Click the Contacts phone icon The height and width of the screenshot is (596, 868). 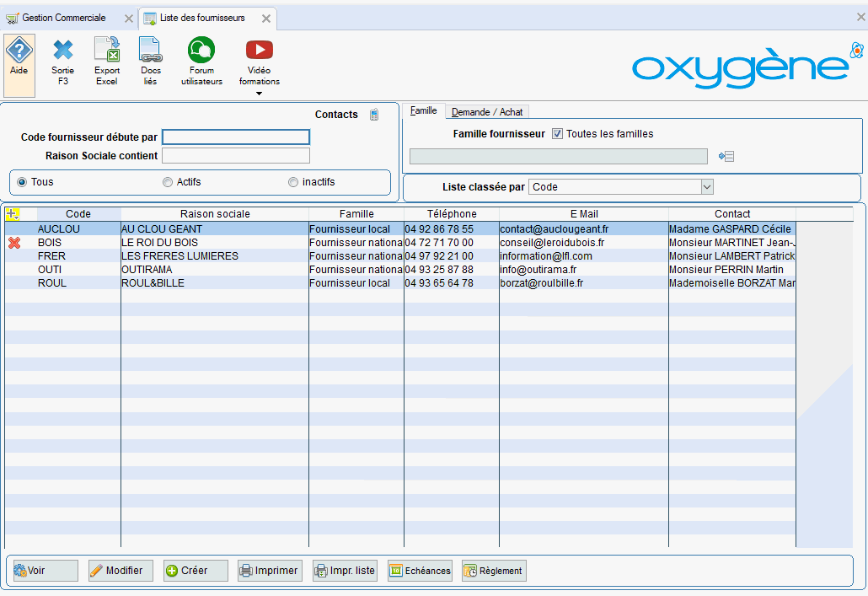pyautogui.click(x=374, y=115)
